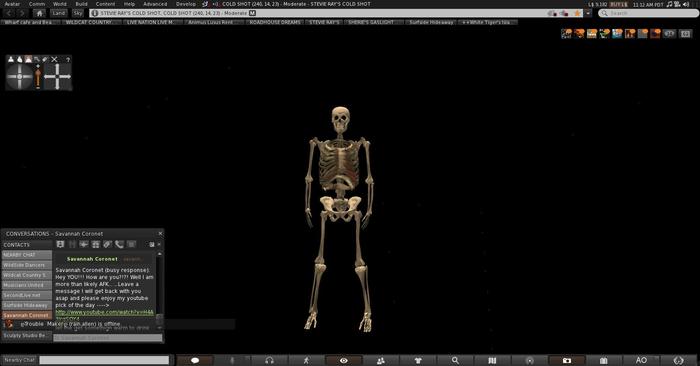Click the camera pan arrows pad
The width and height of the screenshot is (700, 366).
57,76
